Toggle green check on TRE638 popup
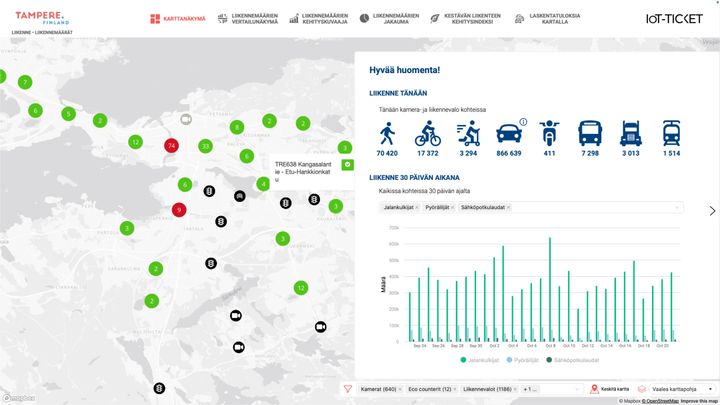The image size is (720, 405). (x=348, y=164)
